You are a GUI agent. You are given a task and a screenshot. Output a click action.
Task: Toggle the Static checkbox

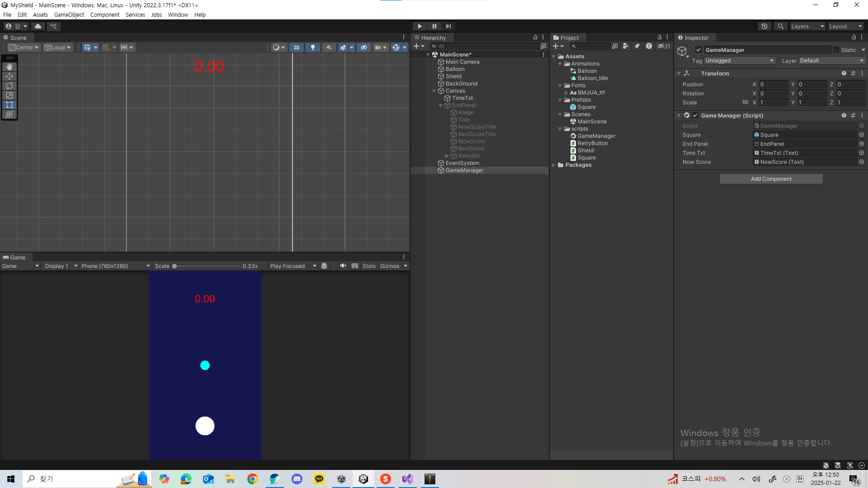click(x=836, y=50)
